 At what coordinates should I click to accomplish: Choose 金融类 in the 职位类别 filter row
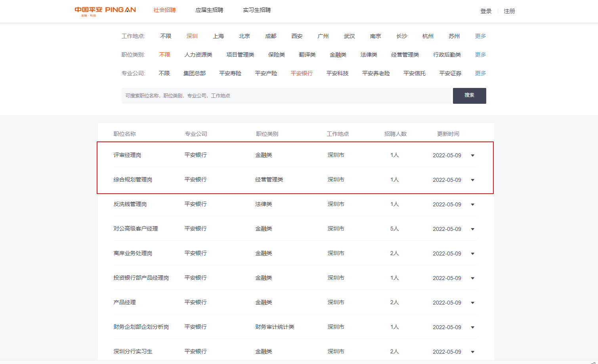coord(338,55)
